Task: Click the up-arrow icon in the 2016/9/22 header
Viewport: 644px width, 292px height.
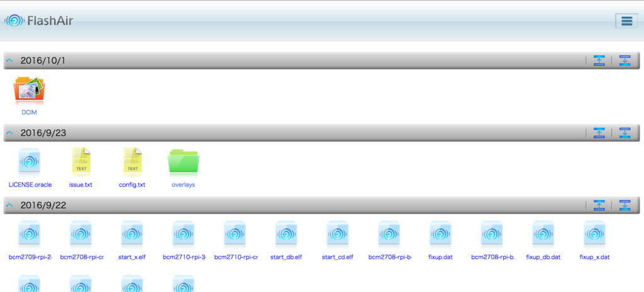Action: coord(599,205)
